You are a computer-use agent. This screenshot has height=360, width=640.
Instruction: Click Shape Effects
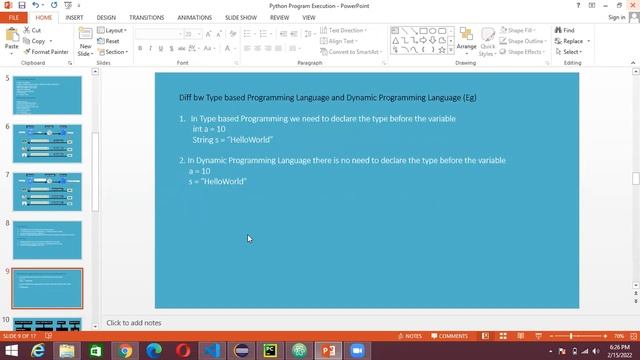coord(522,52)
